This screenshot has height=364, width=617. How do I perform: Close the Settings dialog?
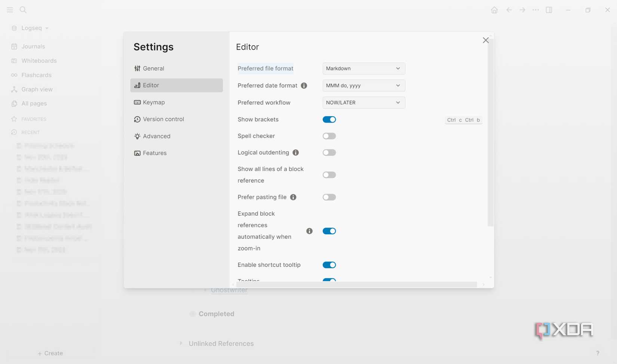pyautogui.click(x=485, y=40)
